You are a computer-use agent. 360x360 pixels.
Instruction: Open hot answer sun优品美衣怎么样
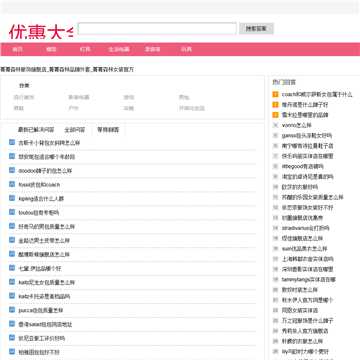pos(304,249)
